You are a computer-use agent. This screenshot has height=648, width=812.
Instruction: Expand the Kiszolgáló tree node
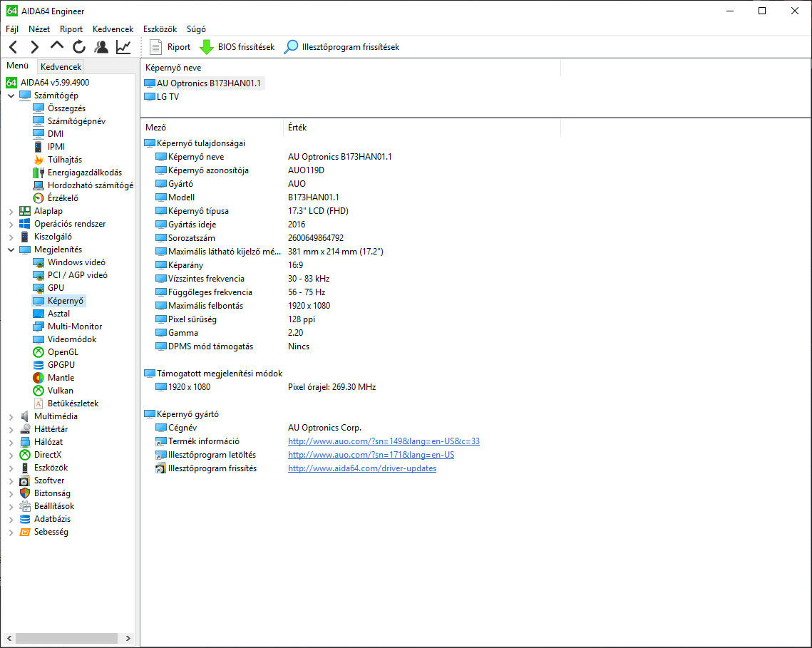(x=11, y=237)
